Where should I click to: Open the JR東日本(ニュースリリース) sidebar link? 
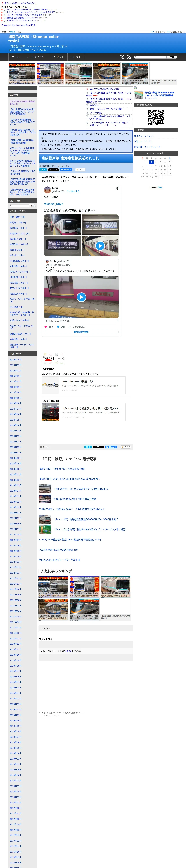point(148,147)
